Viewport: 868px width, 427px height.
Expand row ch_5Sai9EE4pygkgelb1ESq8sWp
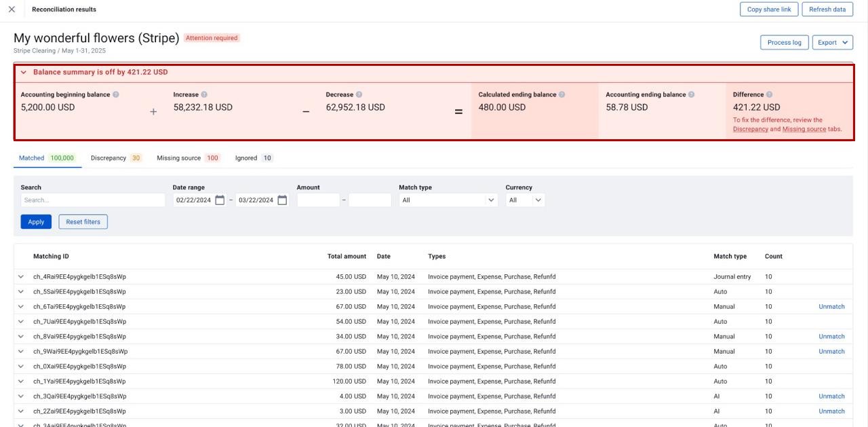click(x=21, y=292)
